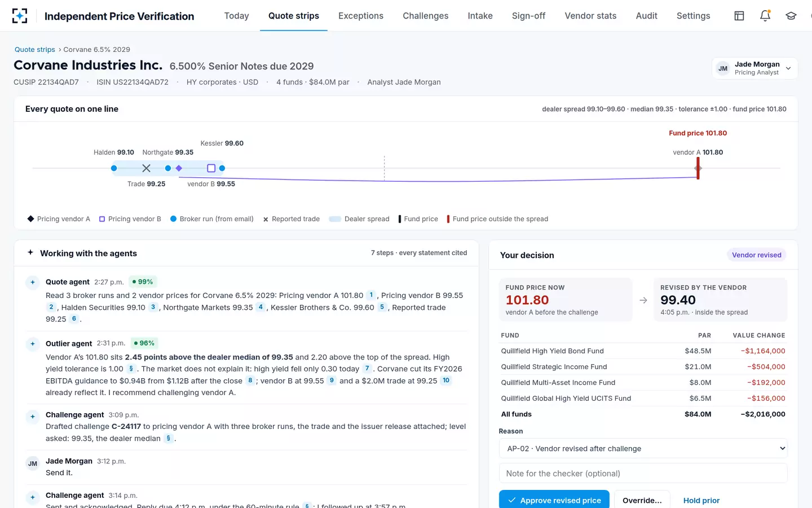This screenshot has height=508, width=812.
Task: Open the Settings tab
Action: [693, 16]
